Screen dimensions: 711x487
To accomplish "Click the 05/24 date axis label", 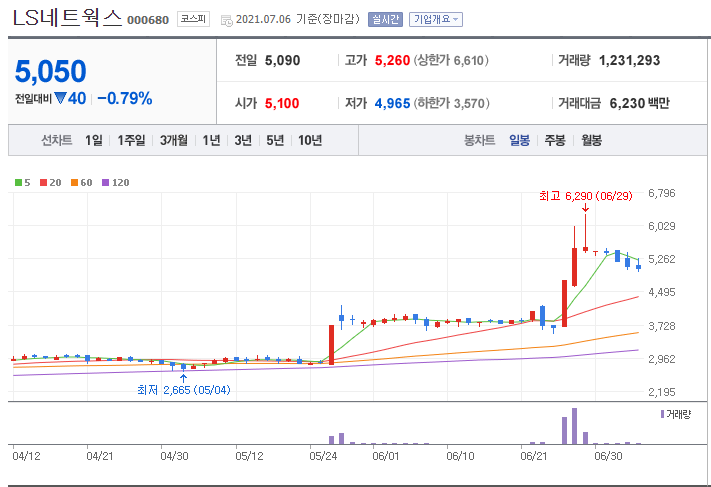I will [x=323, y=456].
